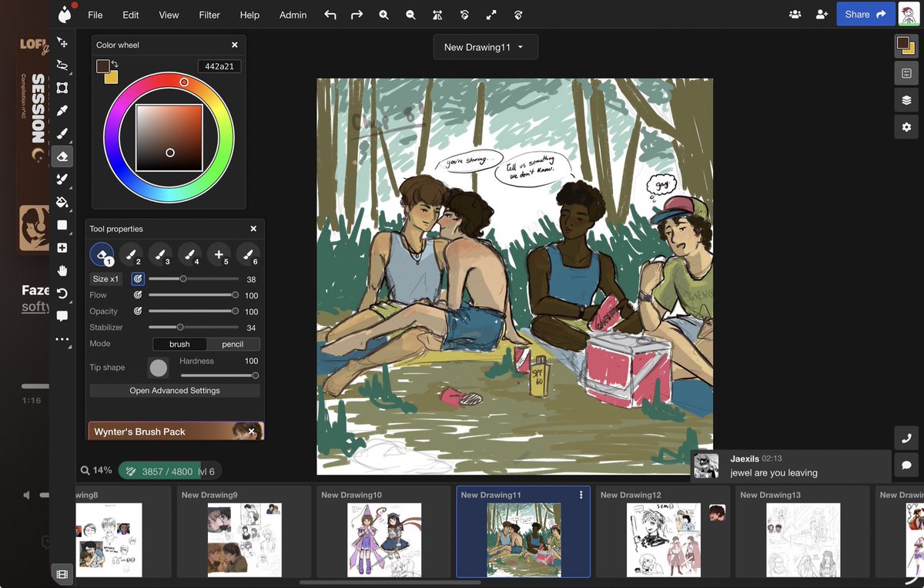Screen dimensions: 924x588
Task: Click the yellow background color swatch
Action: (x=112, y=77)
